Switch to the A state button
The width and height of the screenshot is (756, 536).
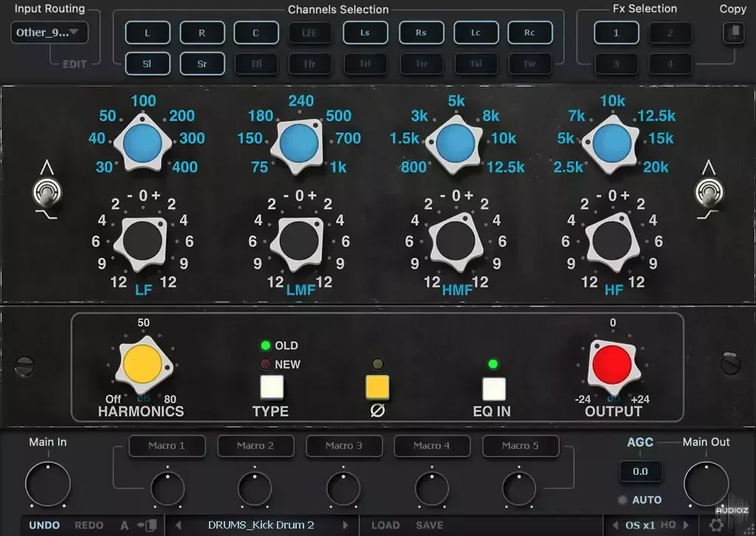pyautogui.click(x=124, y=526)
